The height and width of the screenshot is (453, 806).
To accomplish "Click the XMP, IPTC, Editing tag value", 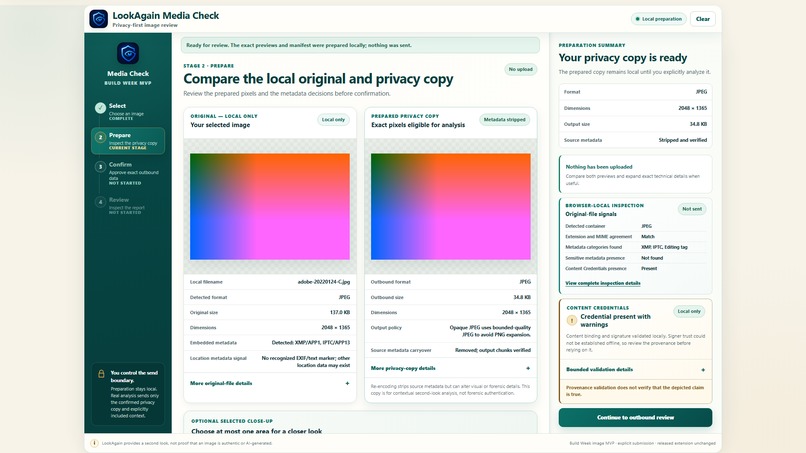I will click(664, 247).
